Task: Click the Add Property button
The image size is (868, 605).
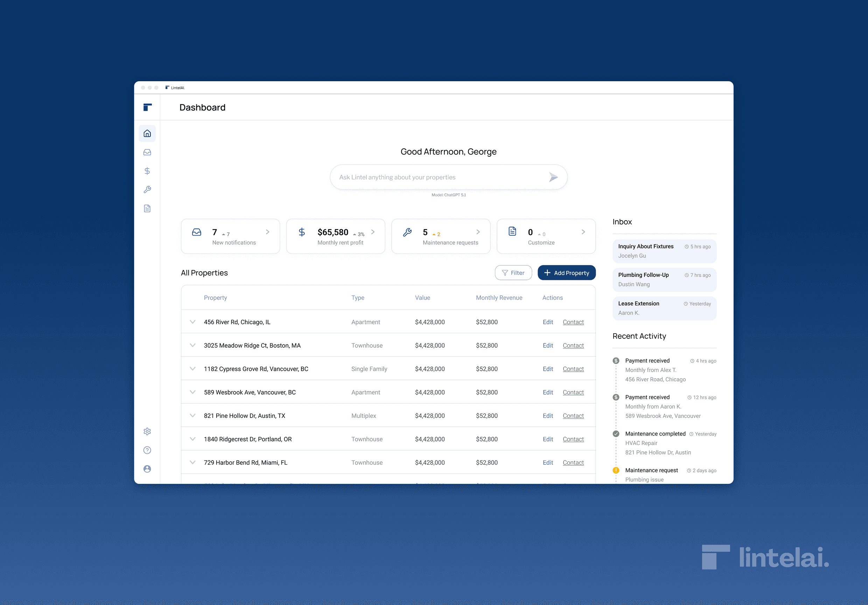Action: tap(566, 273)
